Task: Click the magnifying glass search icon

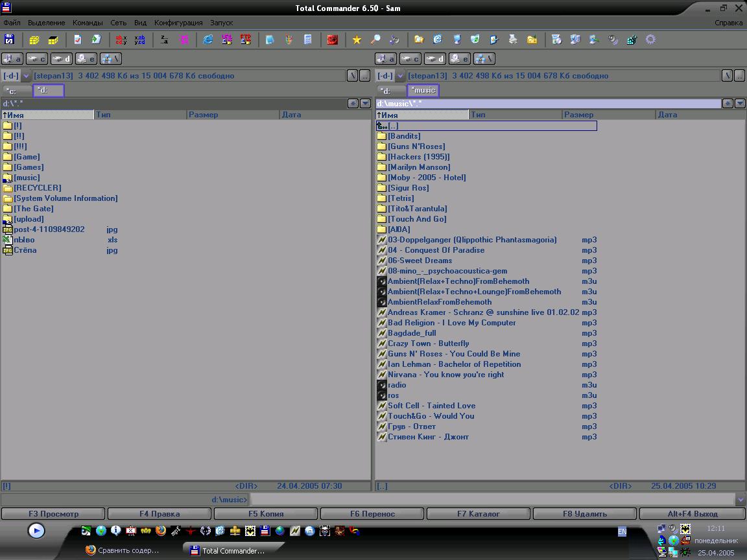Action: (375, 40)
